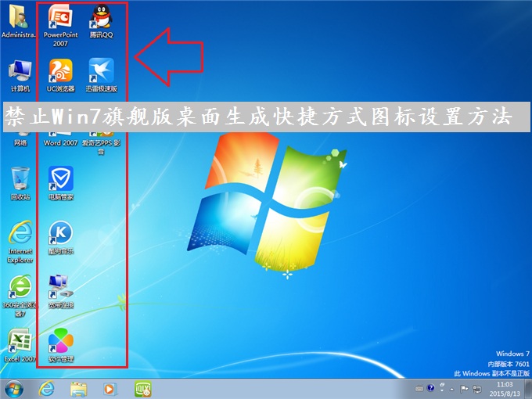Click the Word 2007 shortcut label

pos(61,143)
